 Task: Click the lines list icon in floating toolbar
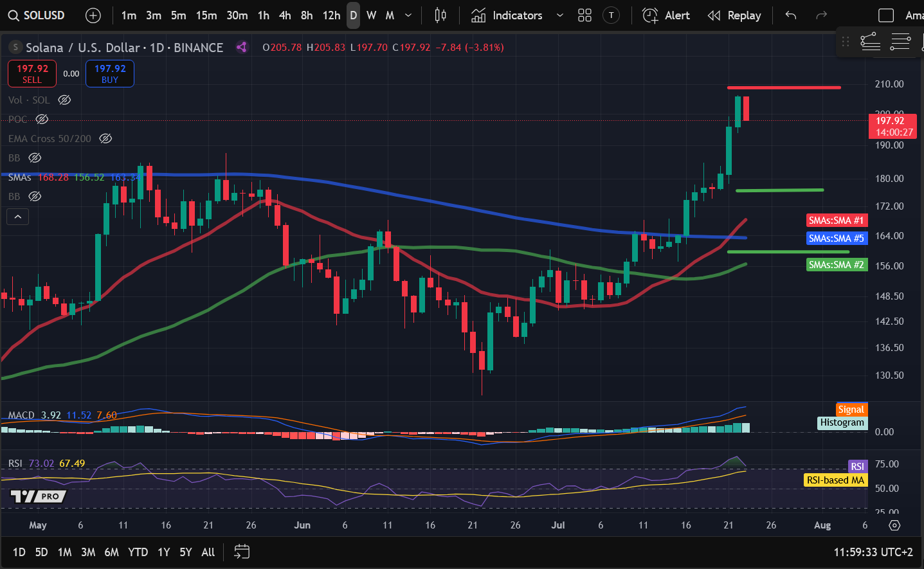900,41
